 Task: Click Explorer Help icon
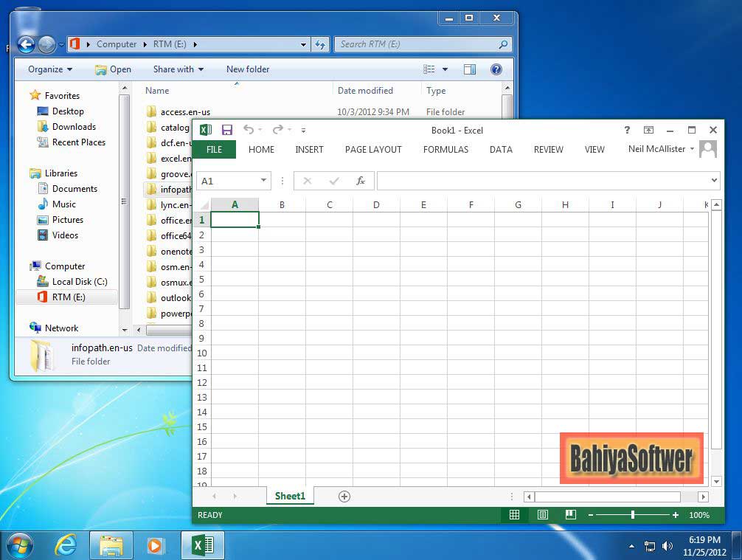coord(496,69)
